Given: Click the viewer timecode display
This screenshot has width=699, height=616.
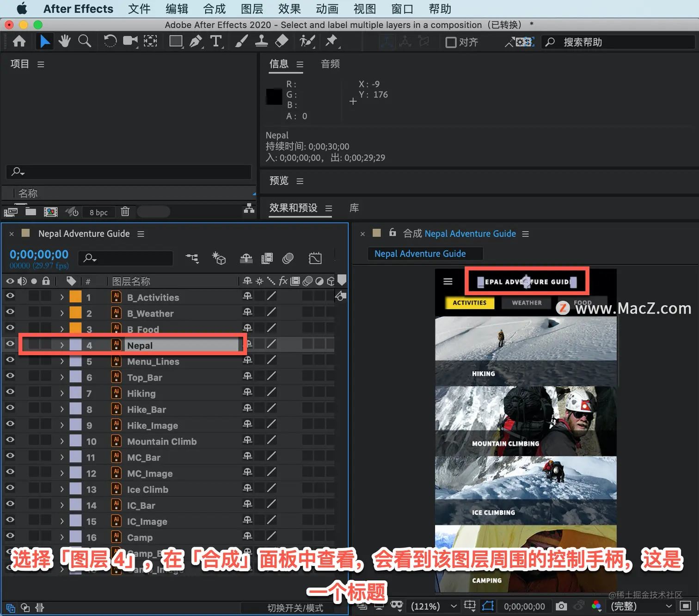Looking at the screenshot, I should pyautogui.click(x=524, y=606).
